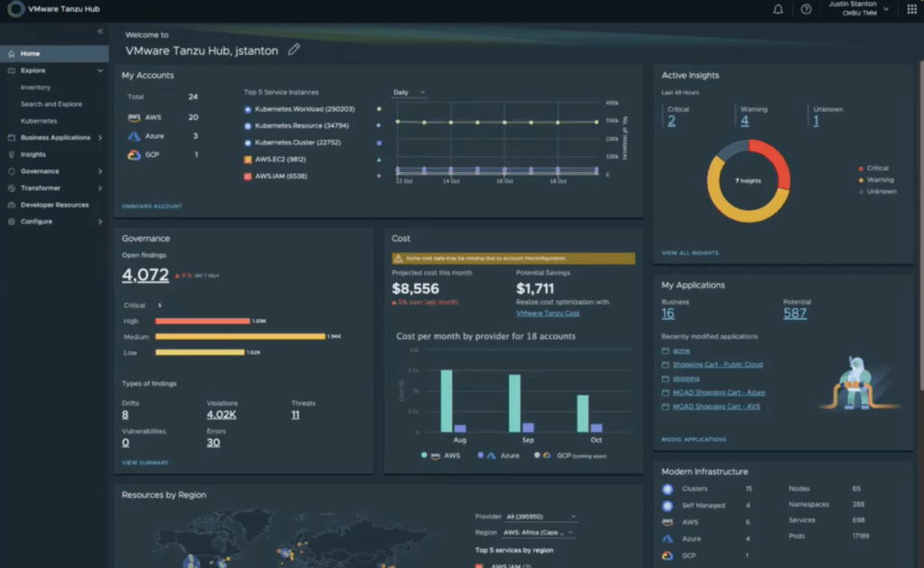Open the help question mark icon
The height and width of the screenshot is (568, 924).
(x=806, y=9)
